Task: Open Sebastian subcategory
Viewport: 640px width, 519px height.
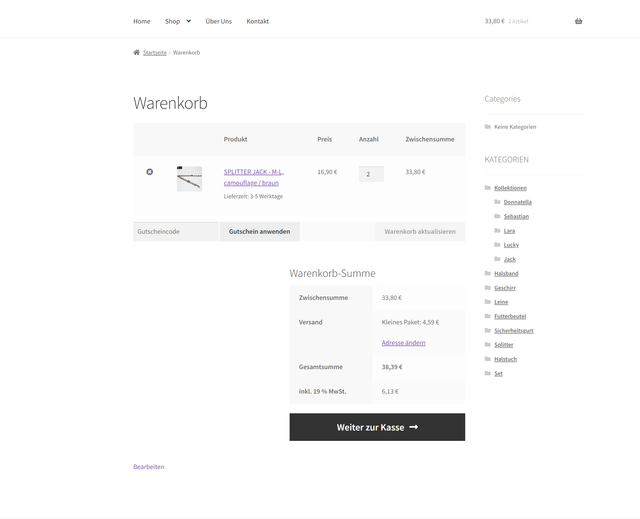Action: click(516, 217)
